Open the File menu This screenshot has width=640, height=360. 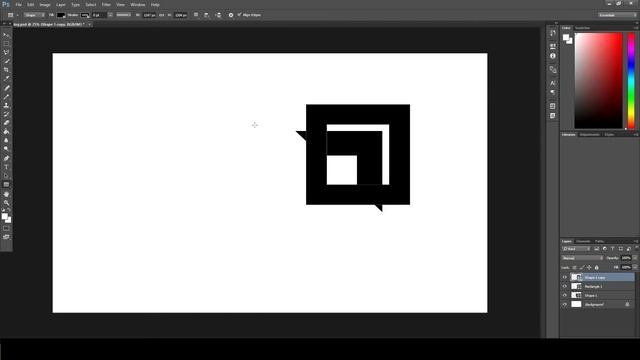(18, 4)
